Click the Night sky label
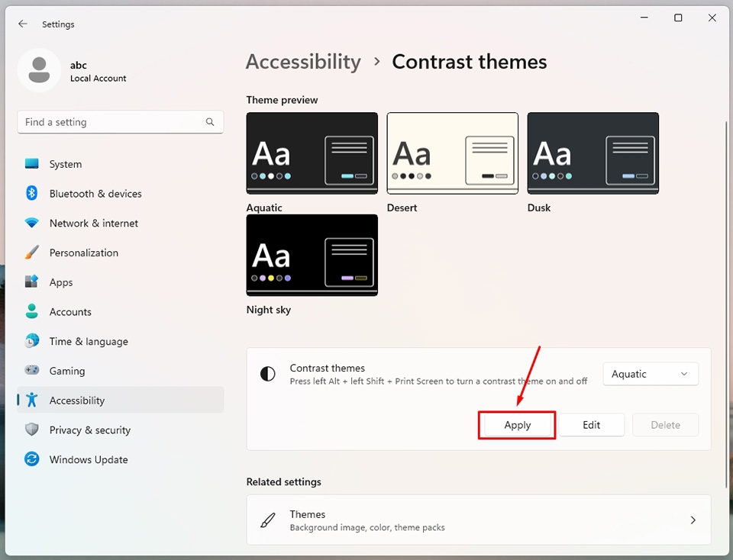The image size is (733, 560). 268,310
